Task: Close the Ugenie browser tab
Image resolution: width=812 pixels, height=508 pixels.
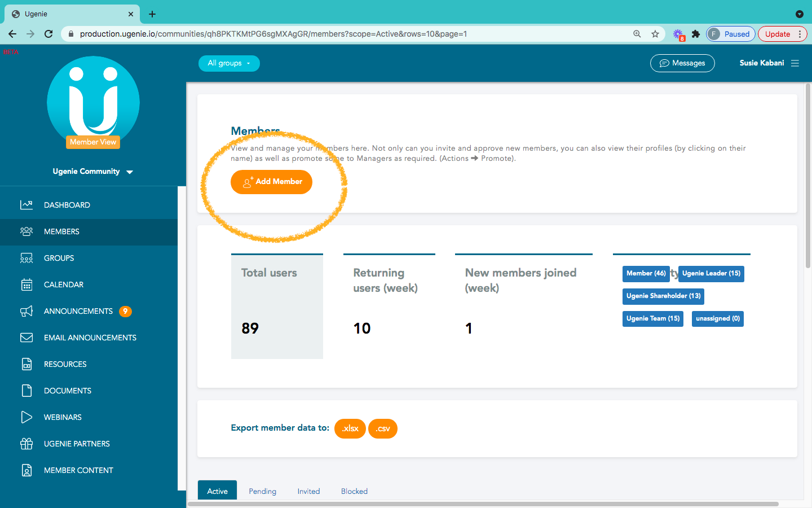Action: [131, 14]
